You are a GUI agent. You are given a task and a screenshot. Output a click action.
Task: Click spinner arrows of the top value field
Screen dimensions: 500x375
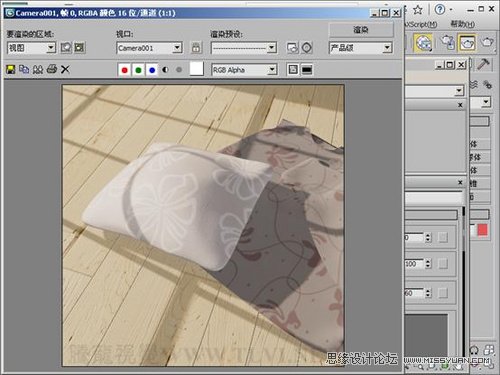coord(428,237)
